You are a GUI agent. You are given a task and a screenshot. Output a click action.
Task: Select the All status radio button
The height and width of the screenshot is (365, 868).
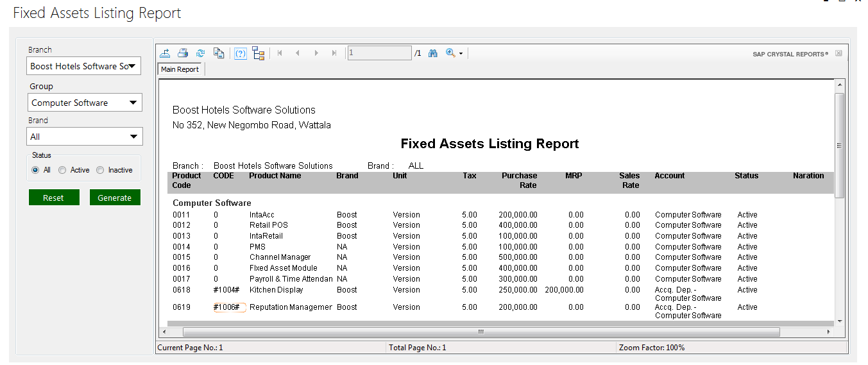(35, 170)
